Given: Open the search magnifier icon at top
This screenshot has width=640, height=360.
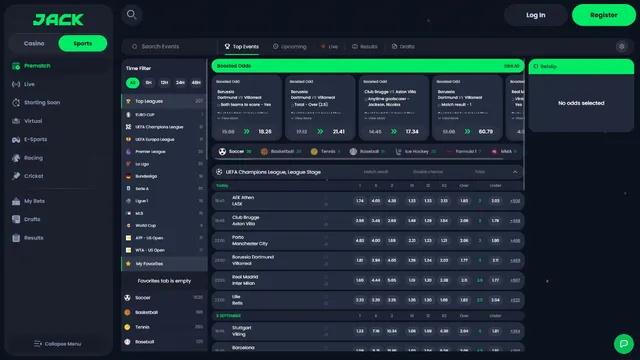Looking at the screenshot, I should 131,15.
